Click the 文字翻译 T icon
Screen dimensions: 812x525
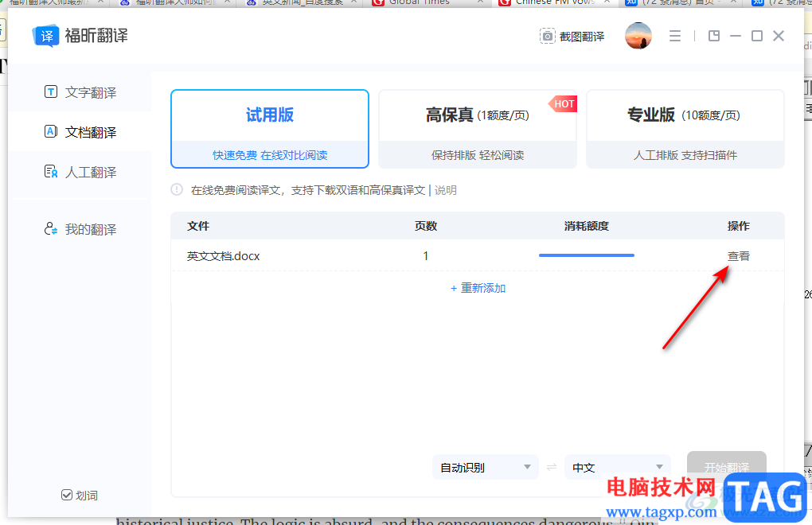pos(51,91)
